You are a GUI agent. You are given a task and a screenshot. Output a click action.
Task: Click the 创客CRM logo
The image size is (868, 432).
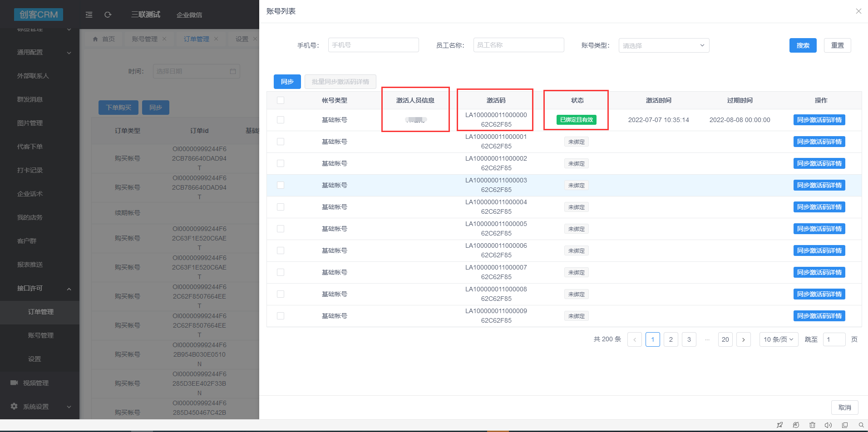(x=39, y=15)
